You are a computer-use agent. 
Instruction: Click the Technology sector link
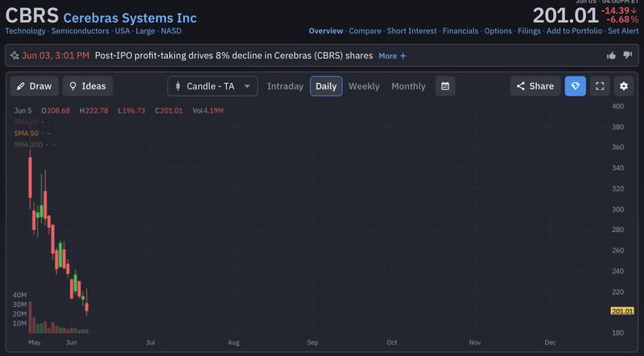click(x=25, y=31)
